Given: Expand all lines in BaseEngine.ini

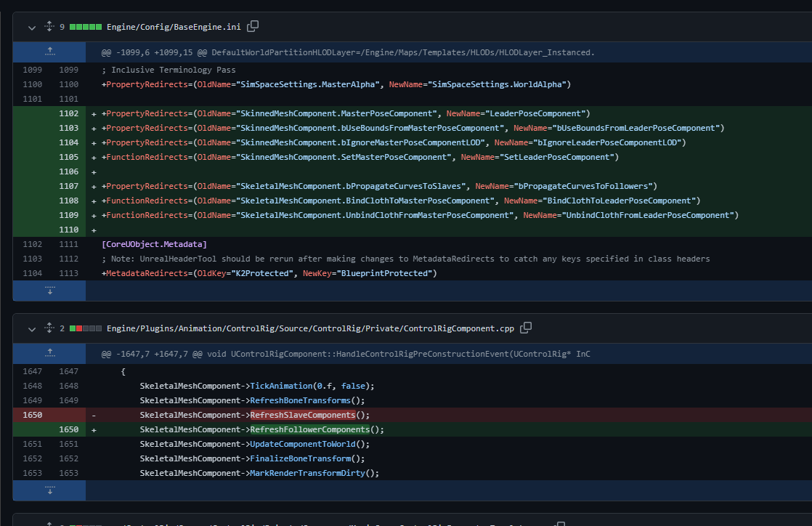Looking at the screenshot, I should (49, 27).
